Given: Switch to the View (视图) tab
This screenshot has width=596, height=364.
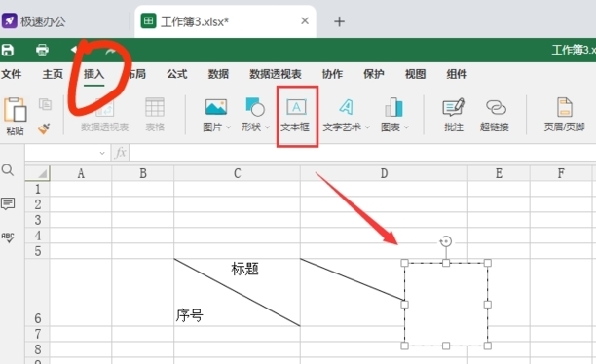Looking at the screenshot, I should (x=416, y=74).
